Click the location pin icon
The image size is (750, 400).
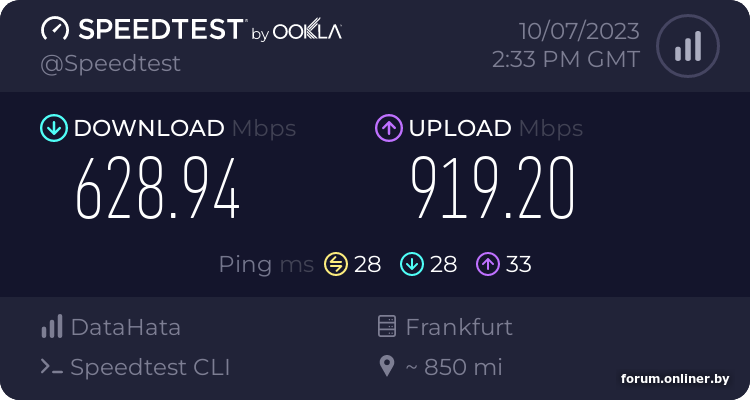pos(387,367)
